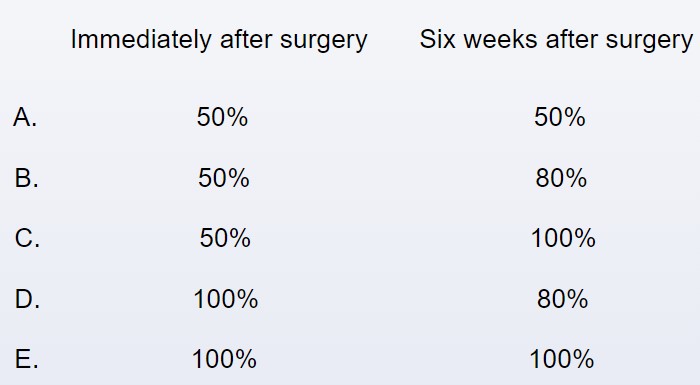700x385 pixels.
Task: Click 50% six weeks value in row A
Action: click(x=559, y=117)
